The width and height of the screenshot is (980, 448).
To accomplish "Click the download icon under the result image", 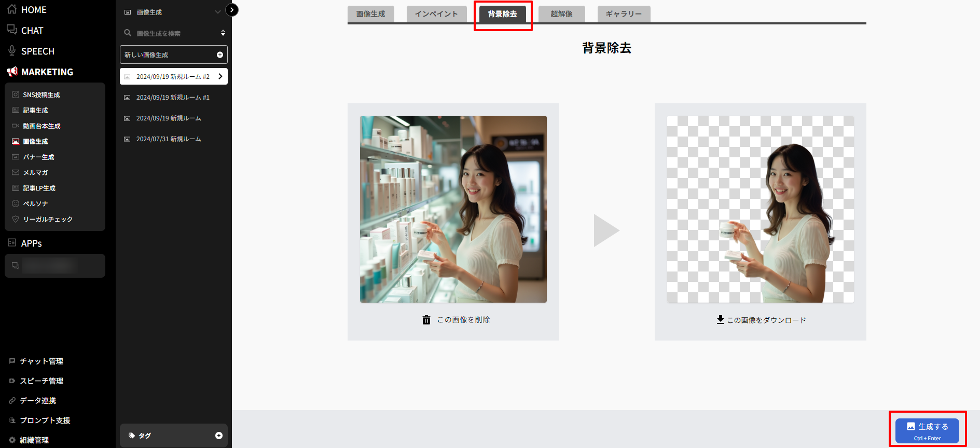I will (720, 320).
